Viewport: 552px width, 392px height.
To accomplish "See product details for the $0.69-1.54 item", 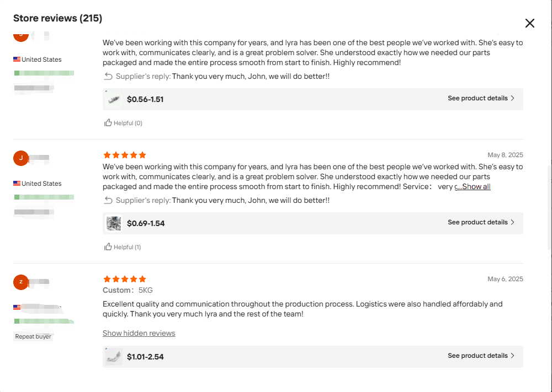I will [x=481, y=222].
